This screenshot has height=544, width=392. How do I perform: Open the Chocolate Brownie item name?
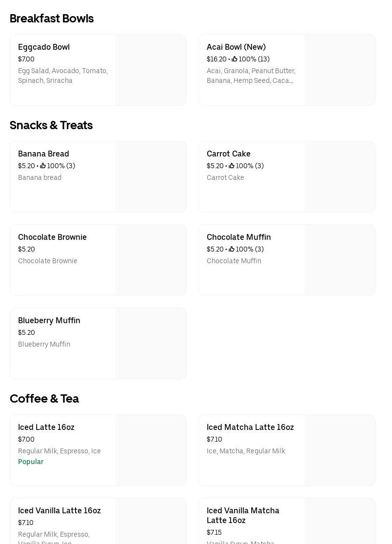click(x=52, y=237)
